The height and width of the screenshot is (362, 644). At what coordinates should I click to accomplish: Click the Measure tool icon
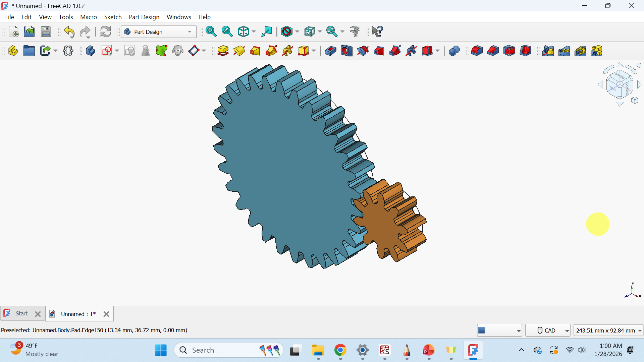(355, 32)
